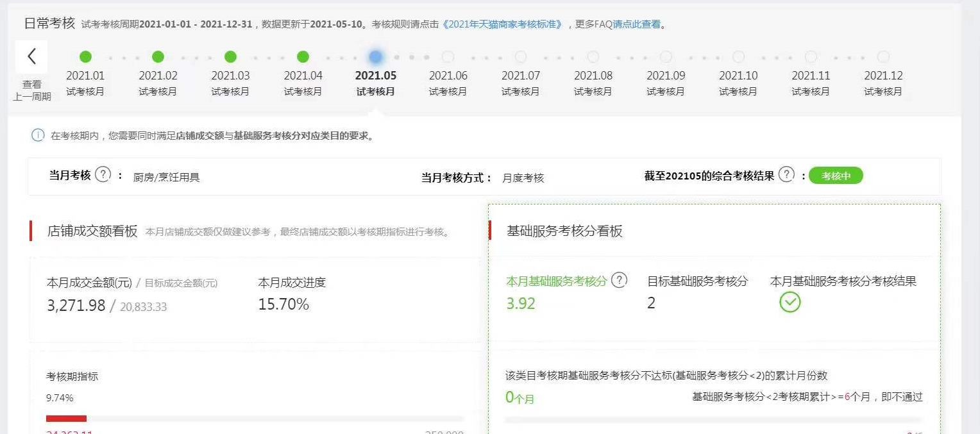Click the green 3.92 service score
980x434 pixels.
pos(521,303)
